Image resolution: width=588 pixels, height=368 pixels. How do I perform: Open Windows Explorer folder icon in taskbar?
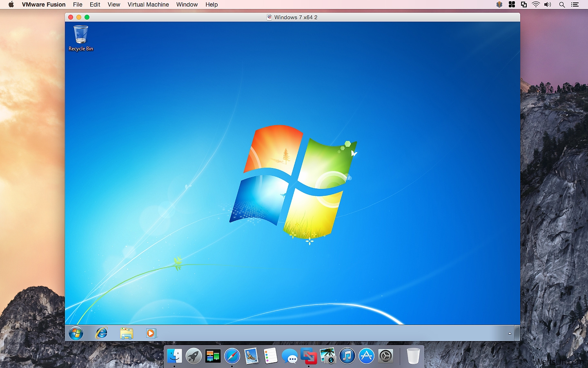coord(127,334)
